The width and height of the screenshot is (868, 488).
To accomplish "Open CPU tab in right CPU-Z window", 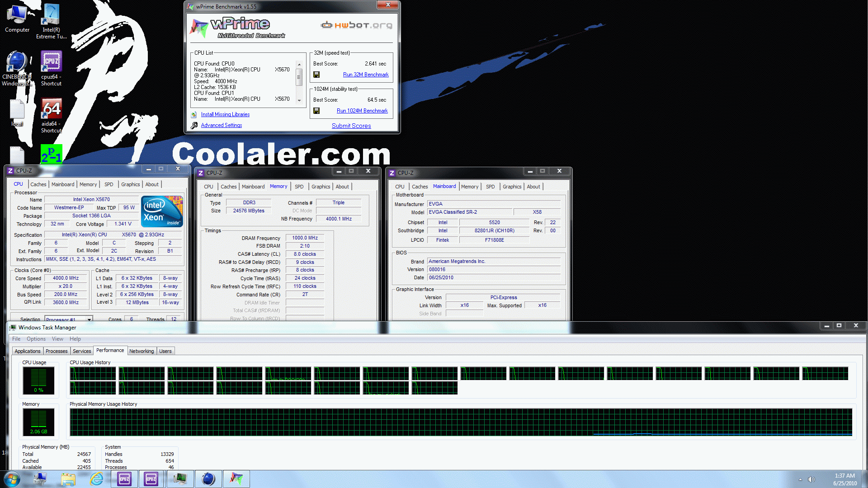I will 400,187.
